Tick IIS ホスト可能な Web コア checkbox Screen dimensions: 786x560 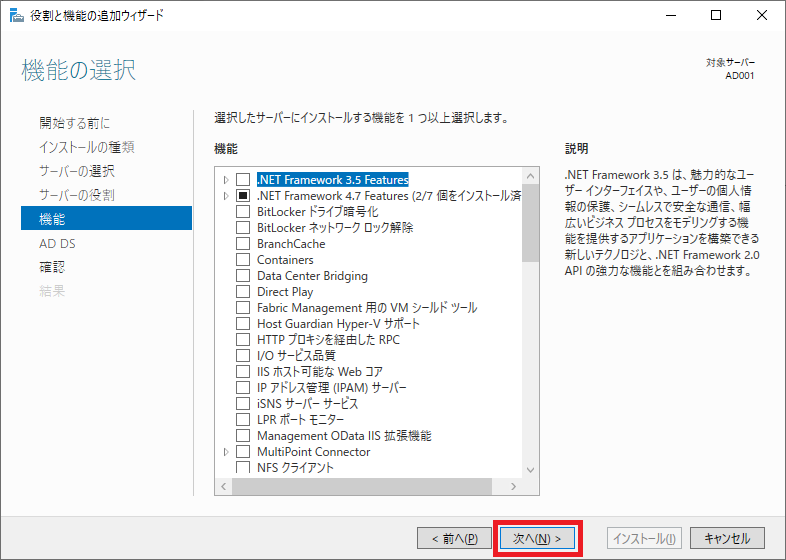coord(243,371)
